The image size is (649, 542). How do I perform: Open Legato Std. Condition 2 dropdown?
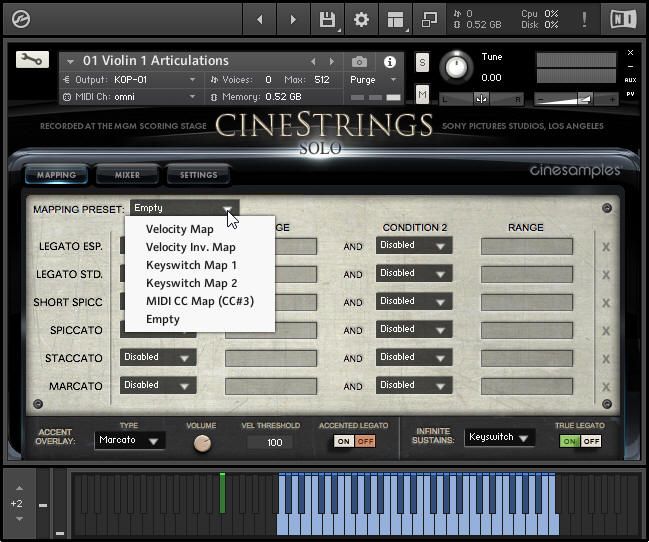[x=414, y=273]
